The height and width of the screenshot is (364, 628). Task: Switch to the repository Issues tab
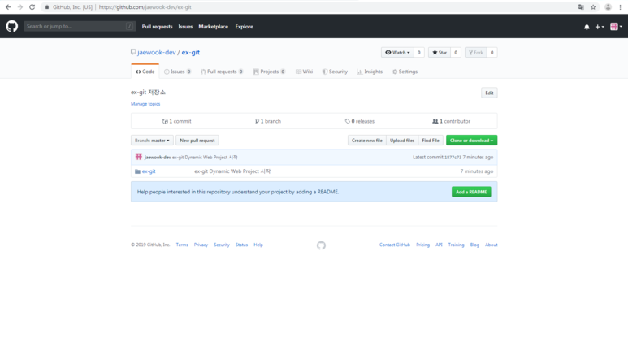coord(177,71)
